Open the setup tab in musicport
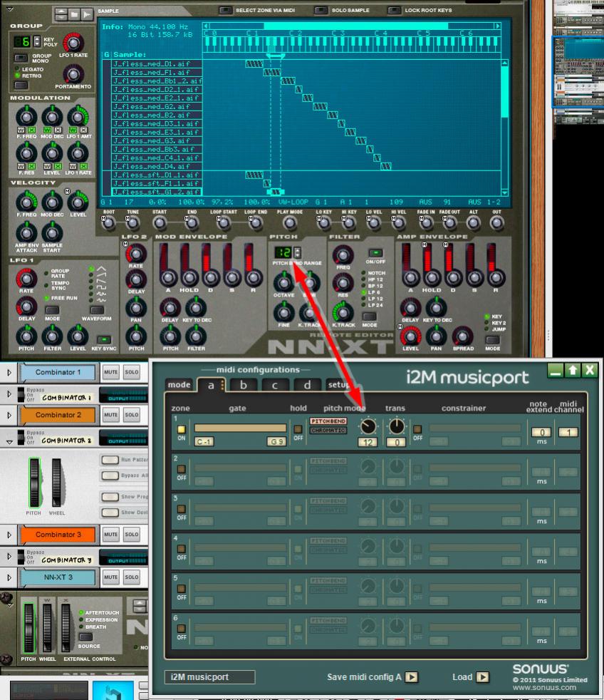This screenshot has width=604, height=700. pos(338,385)
